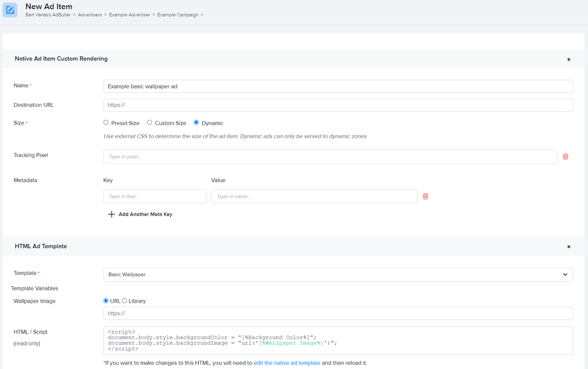588x369 pixels.
Task: Open the Example Advertiser breadcrumb link
Action: (x=129, y=15)
